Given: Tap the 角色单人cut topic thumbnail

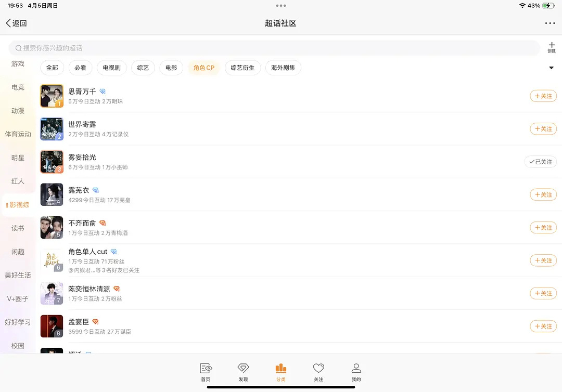Looking at the screenshot, I should [x=52, y=260].
